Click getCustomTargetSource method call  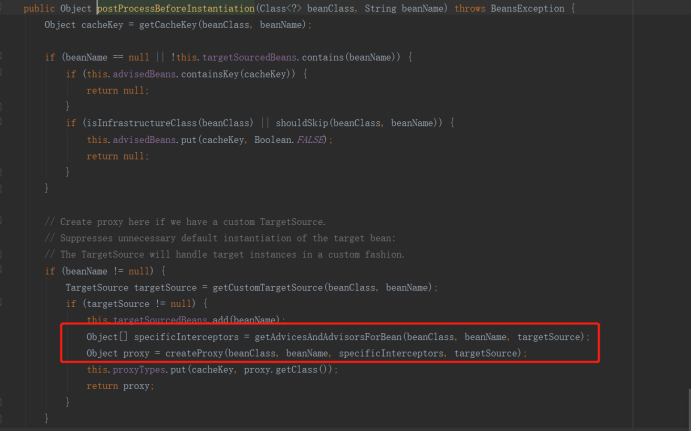[267, 287]
